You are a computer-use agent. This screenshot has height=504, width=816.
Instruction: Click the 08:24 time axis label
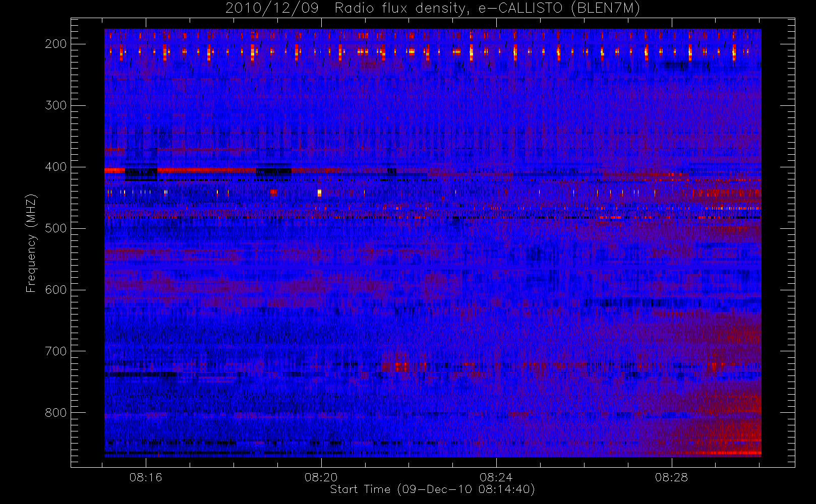[496, 477]
